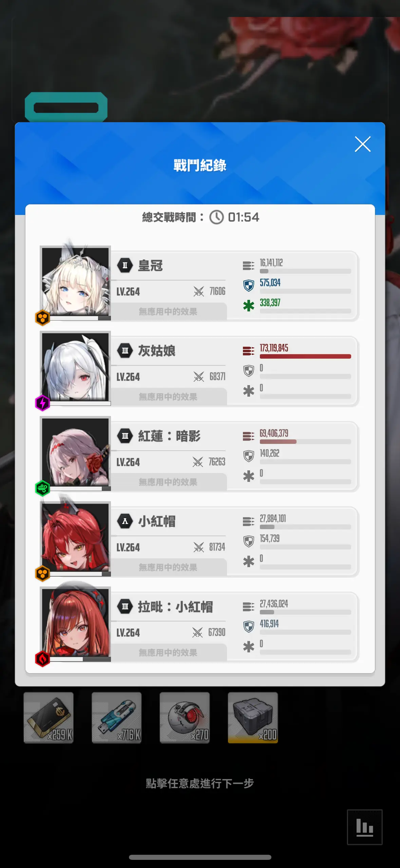Tap the 灰姑娘 red damage bar

pyautogui.click(x=305, y=356)
